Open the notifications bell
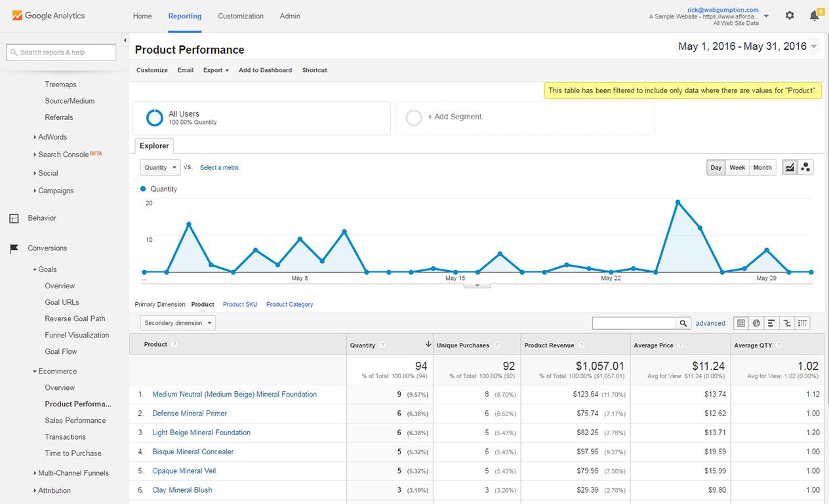The height and width of the screenshot is (504, 829). click(x=814, y=16)
